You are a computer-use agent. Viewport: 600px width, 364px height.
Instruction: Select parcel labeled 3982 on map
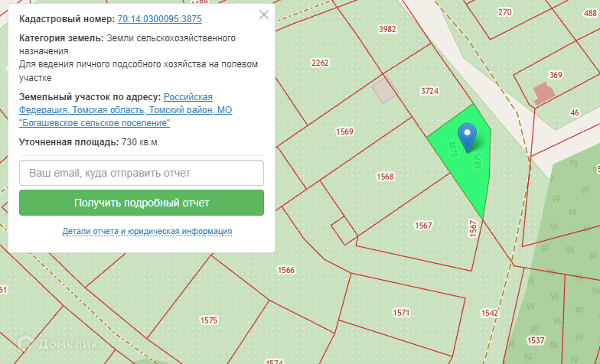(387, 29)
